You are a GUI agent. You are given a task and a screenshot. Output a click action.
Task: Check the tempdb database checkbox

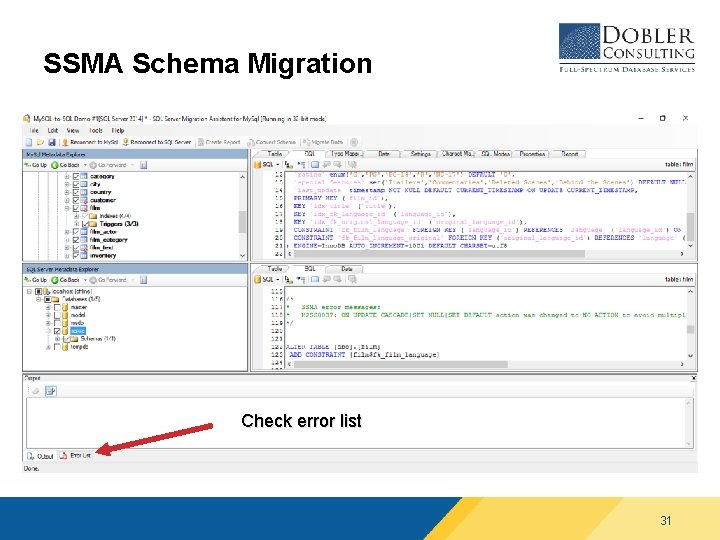(57, 347)
